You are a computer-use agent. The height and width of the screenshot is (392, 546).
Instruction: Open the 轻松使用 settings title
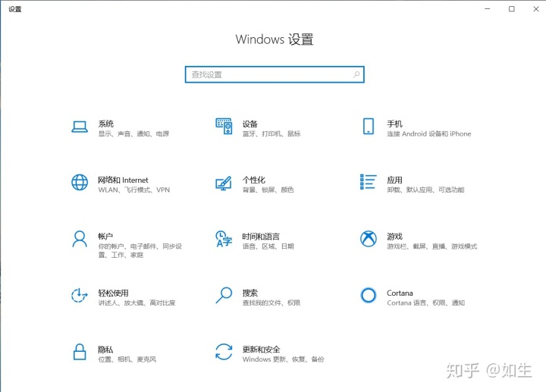click(113, 293)
